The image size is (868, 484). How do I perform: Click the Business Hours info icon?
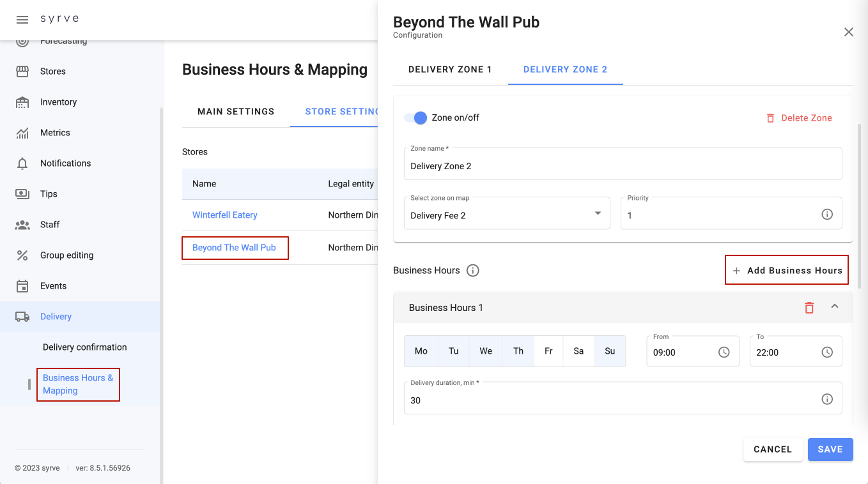pyautogui.click(x=473, y=270)
